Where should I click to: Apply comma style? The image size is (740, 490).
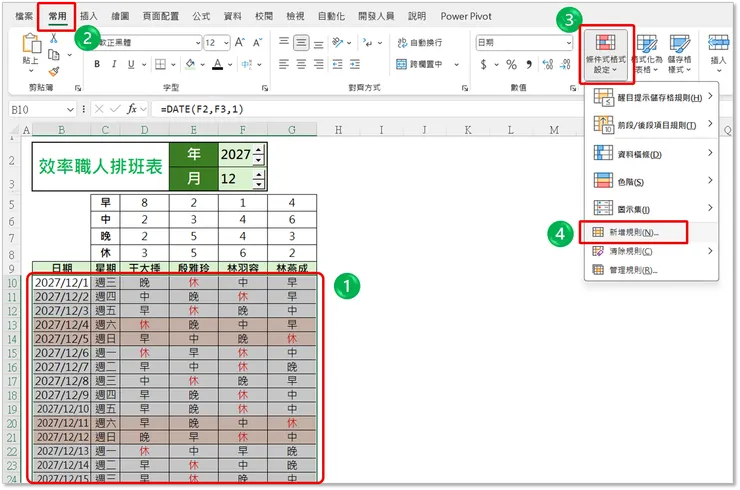point(529,64)
